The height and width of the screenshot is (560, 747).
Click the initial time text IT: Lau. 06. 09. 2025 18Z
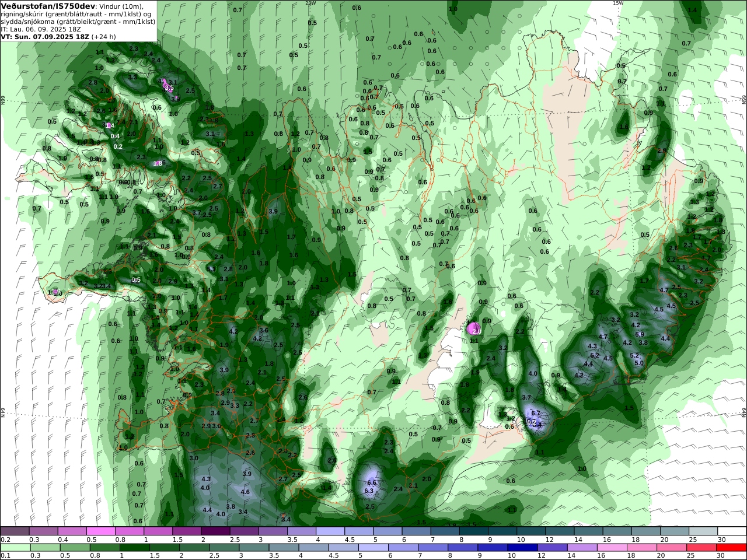click(x=41, y=29)
